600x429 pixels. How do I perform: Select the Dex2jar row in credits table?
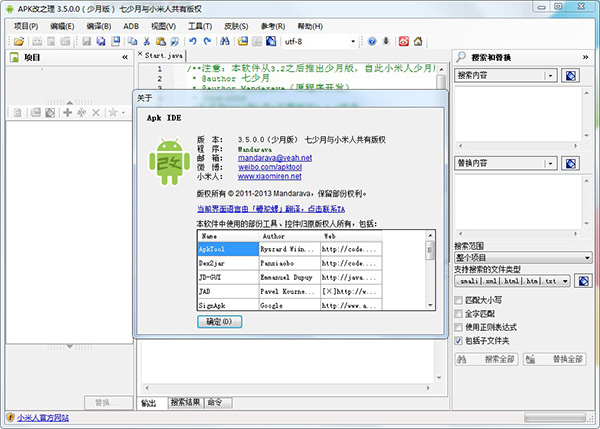click(290, 263)
